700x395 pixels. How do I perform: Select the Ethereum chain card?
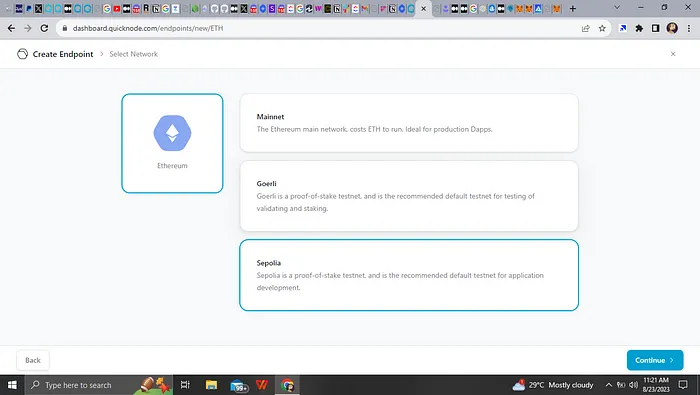[172, 143]
